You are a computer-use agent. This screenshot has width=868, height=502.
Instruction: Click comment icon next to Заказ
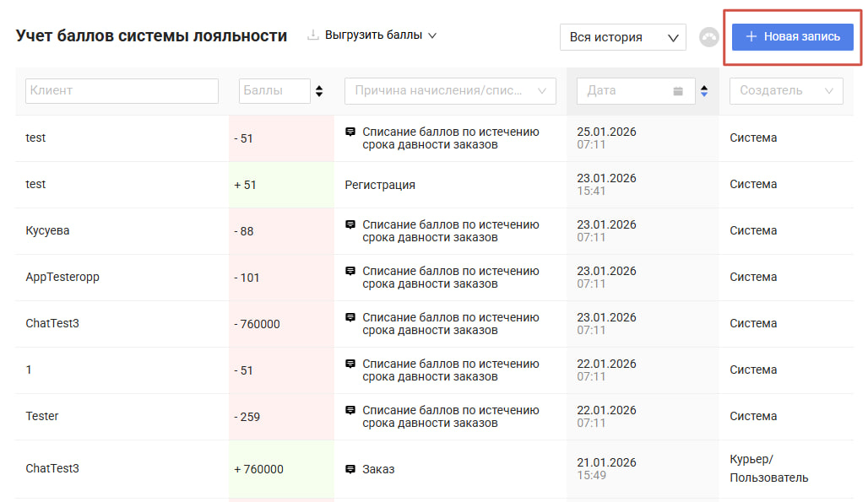pyautogui.click(x=350, y=469)
